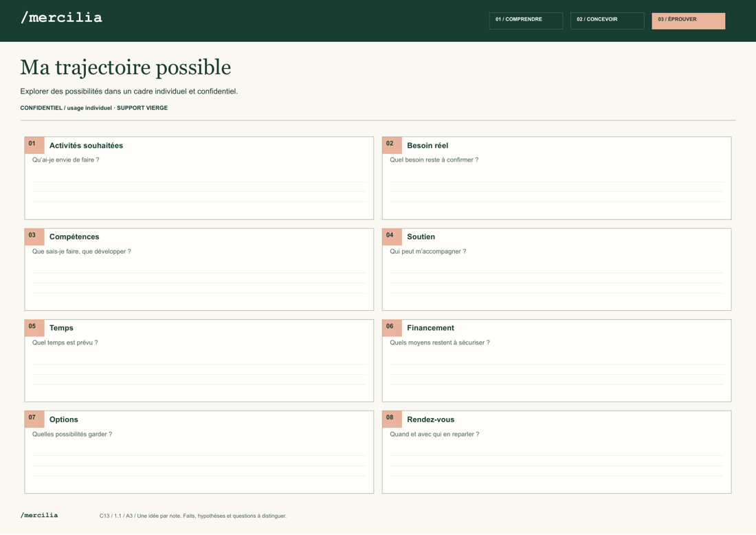Click the prompt "Quels moyens restent à sécuriser ?"
The image size is (756, 535).
coord(440,342)
